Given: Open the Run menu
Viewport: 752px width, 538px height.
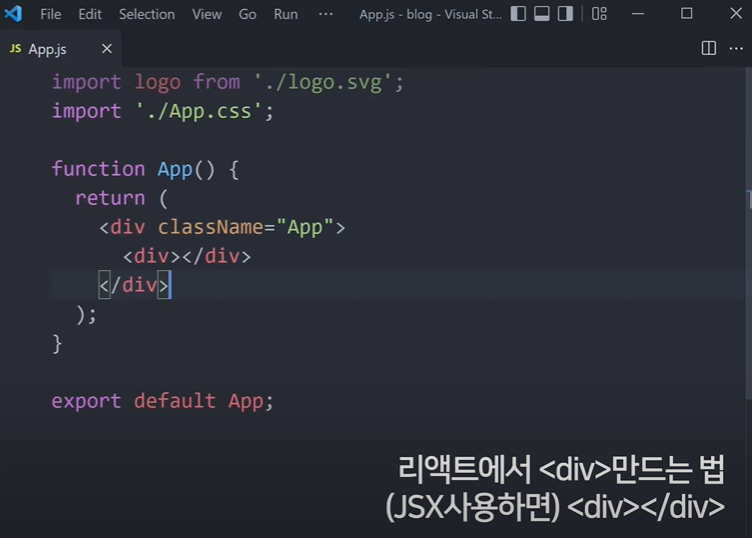Looking at the screenshot, I should point(285,14).
